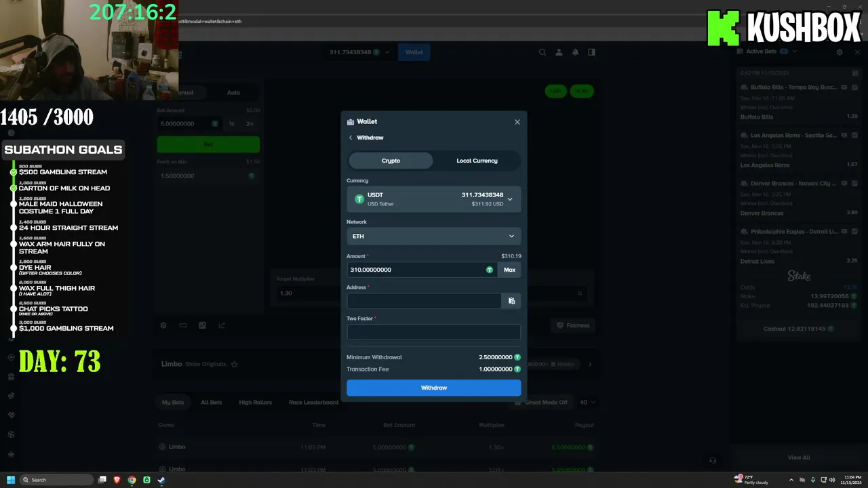Viewport: 868px width, 488px height.
Task: Open live stats chart icon
Action: point(202,325)
